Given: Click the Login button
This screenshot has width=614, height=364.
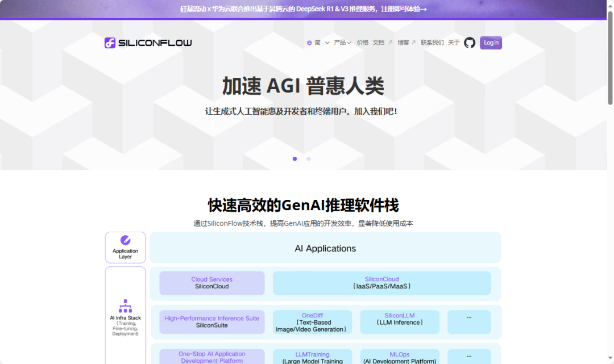Looking at the screenshot, I should pos(491,43).
